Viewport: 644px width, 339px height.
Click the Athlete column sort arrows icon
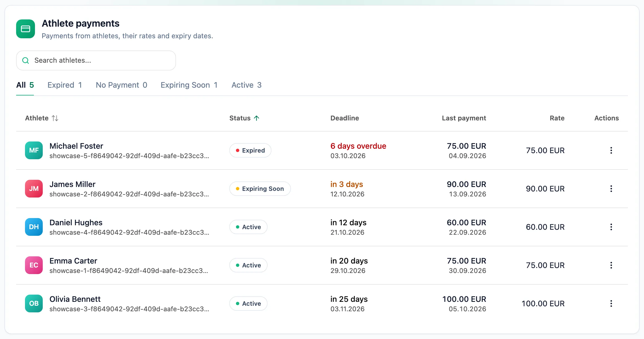click(55, 118)
